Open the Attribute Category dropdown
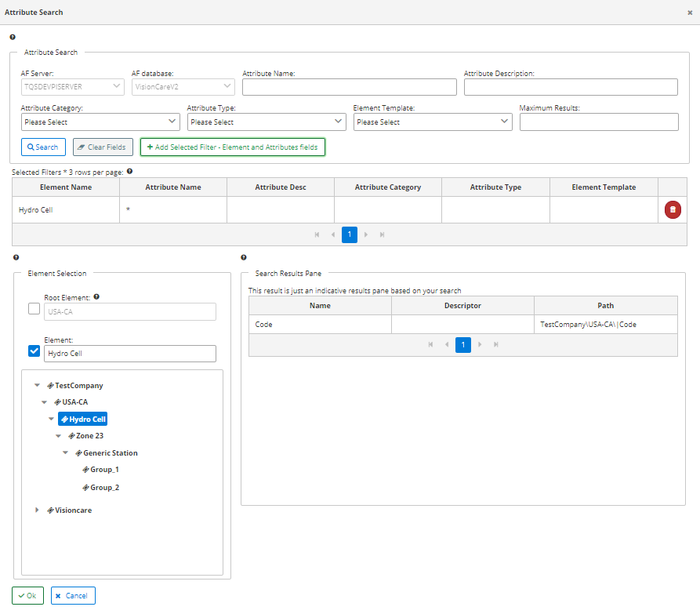This screenshot has height=614, width=700. click(100, 122)
